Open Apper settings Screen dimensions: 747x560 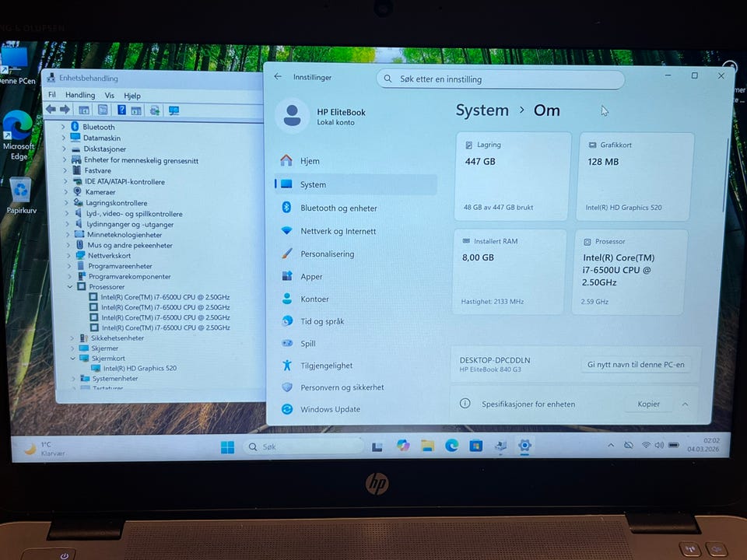pos(356,276)
